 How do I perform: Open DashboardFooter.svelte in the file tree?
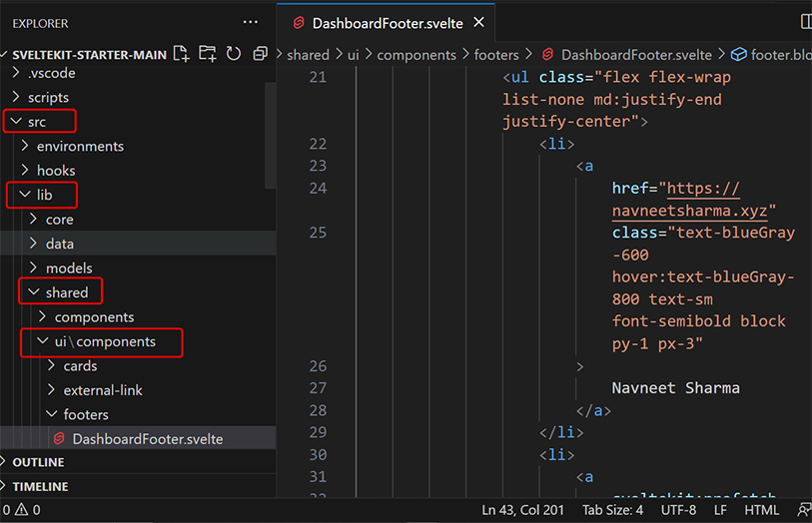click(147, 439)
